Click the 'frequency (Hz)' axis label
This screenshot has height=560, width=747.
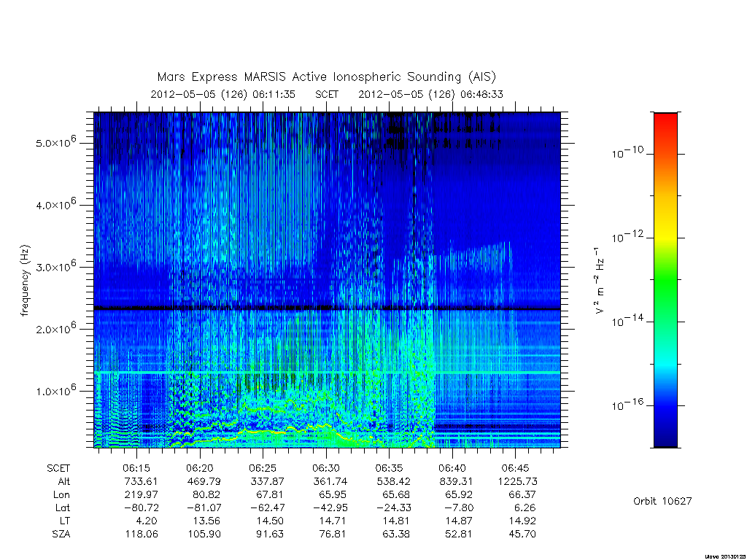26,281
